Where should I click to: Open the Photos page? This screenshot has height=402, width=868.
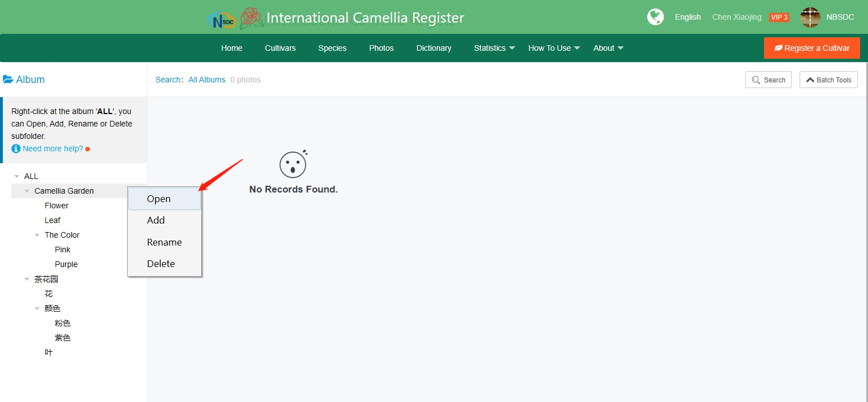(x=381, y=48)
